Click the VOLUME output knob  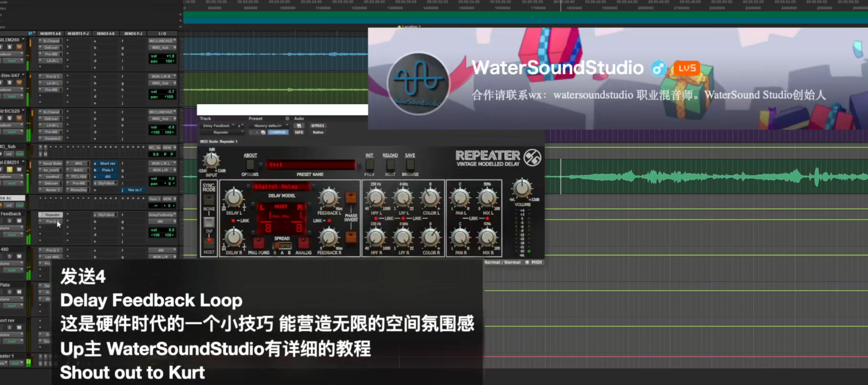pos(522,189)
